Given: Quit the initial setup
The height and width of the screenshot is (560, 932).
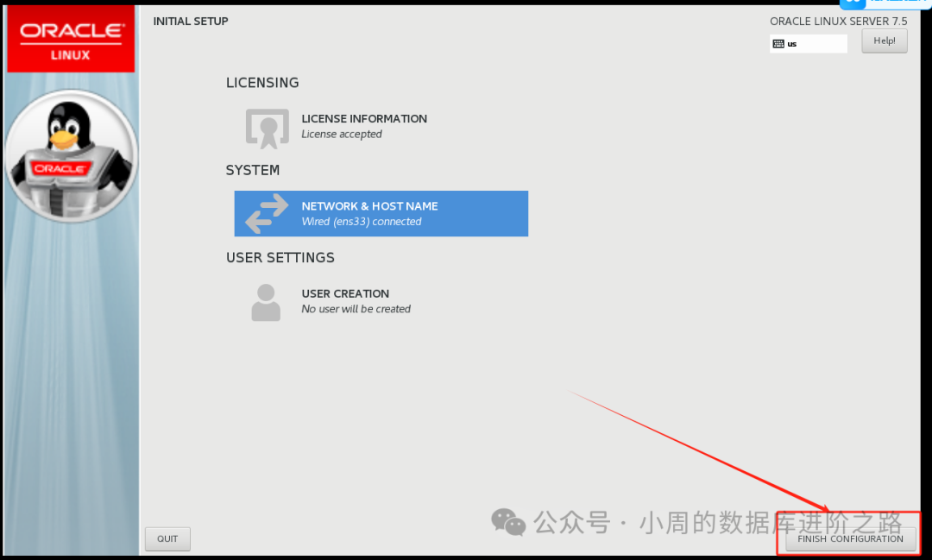Looking at the screenshot, I should coord(167,539).
